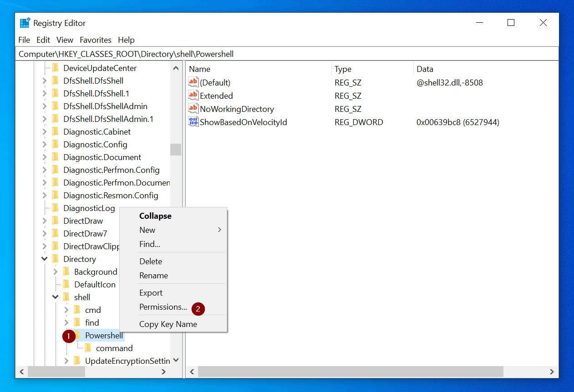Click the (Default) string value icon
Viewport: 574px width, 392px height.
coord(193,82)
